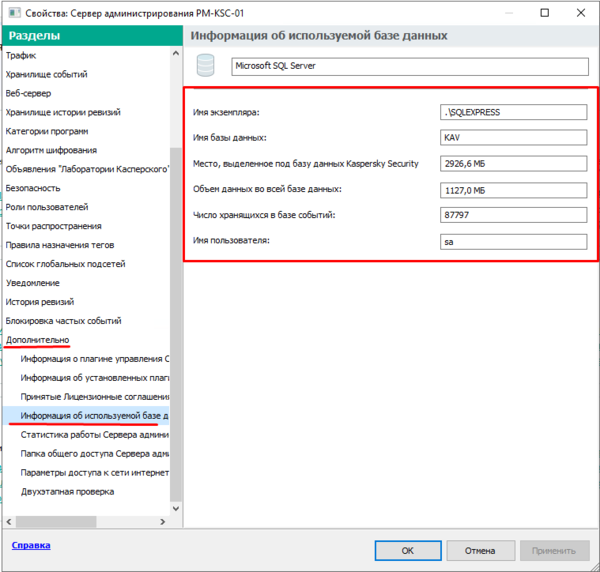
Task: Open the Веб-сервер section
Action: pyautogui.click(x=28, y=93)
